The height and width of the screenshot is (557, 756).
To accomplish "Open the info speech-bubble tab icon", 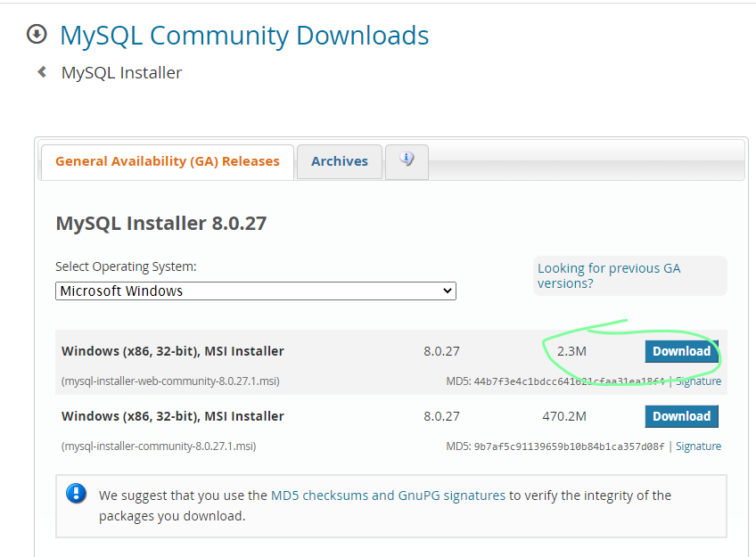I will pos(407,159).
